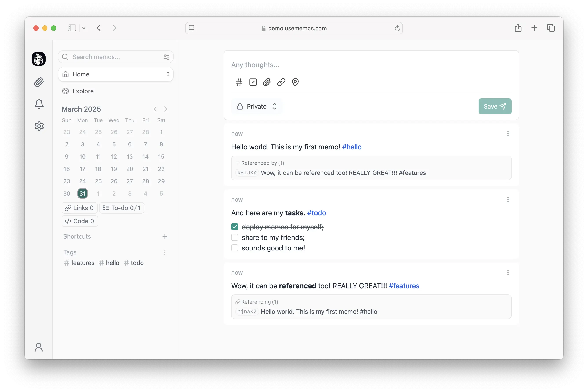588x392 pixels.
Task: Add a location with the pin icon
Action: coord(295,82)
